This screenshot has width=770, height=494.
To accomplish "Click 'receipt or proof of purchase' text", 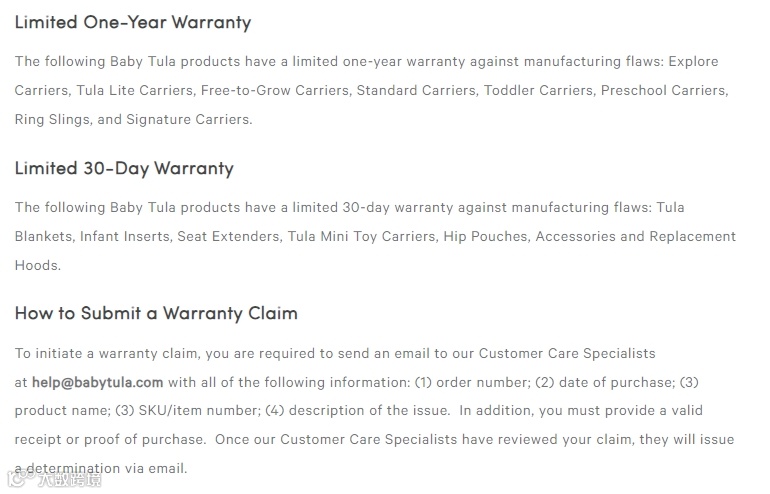I will (110, 439).
